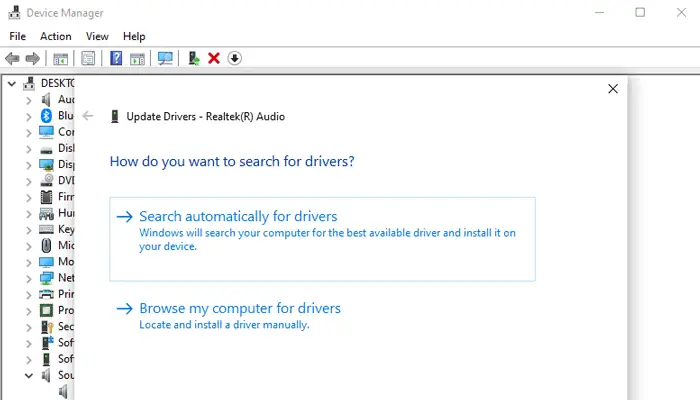Expand the Audio inputs tree node
The width and height of the screenshot is (700, 400).
click(x=29, y=100)
